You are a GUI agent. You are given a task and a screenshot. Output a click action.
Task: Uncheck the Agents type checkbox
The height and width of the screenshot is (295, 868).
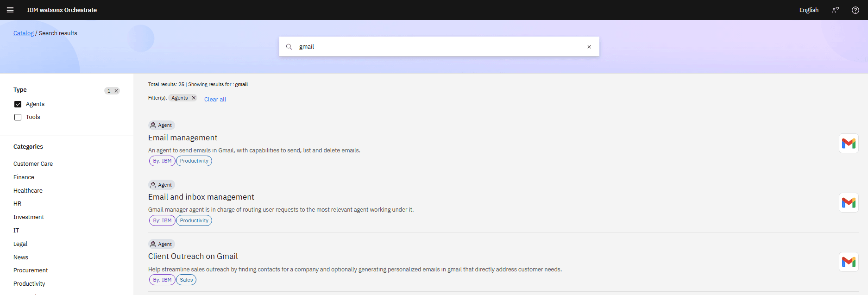tap(18, 104)
